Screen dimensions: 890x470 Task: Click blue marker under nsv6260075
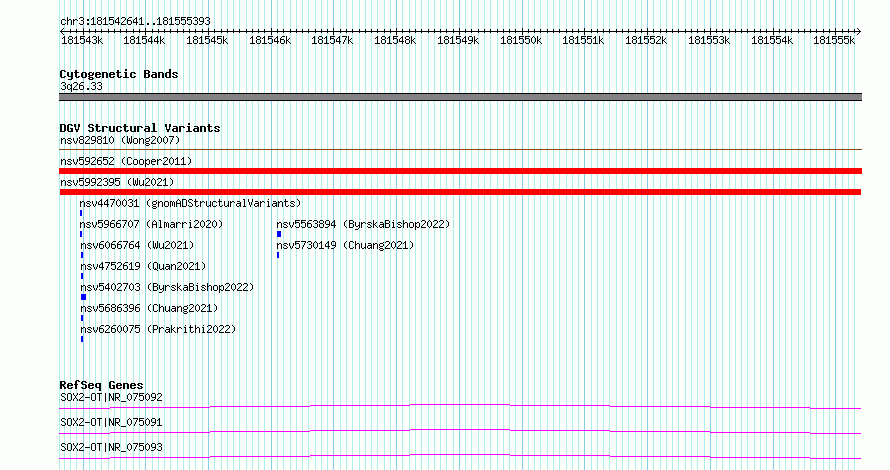82,339
